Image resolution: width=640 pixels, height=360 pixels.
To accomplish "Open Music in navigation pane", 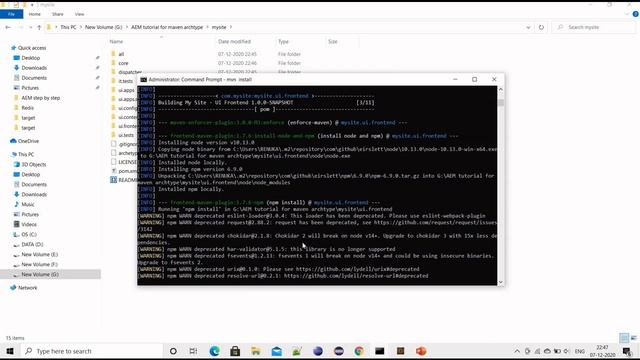I will (28, 204).
